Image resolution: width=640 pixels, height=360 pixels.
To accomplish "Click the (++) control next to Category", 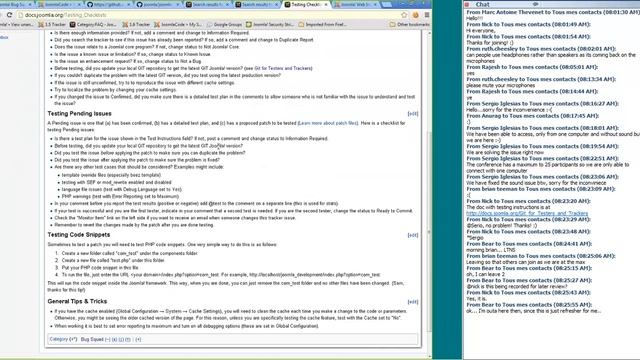I will (73, 339).
